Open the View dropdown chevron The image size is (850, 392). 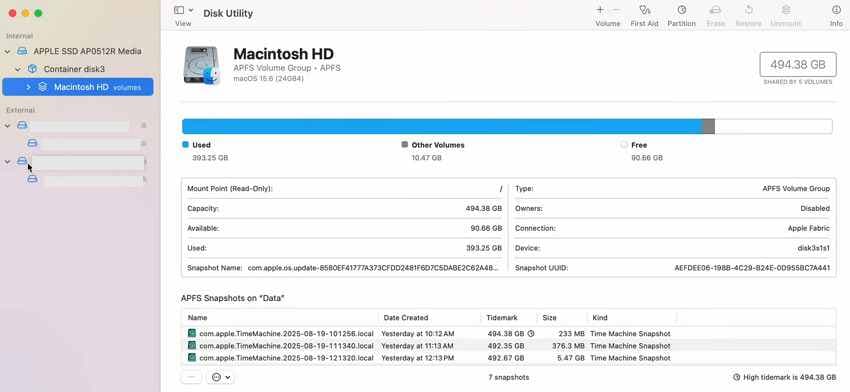pos(191,10)
